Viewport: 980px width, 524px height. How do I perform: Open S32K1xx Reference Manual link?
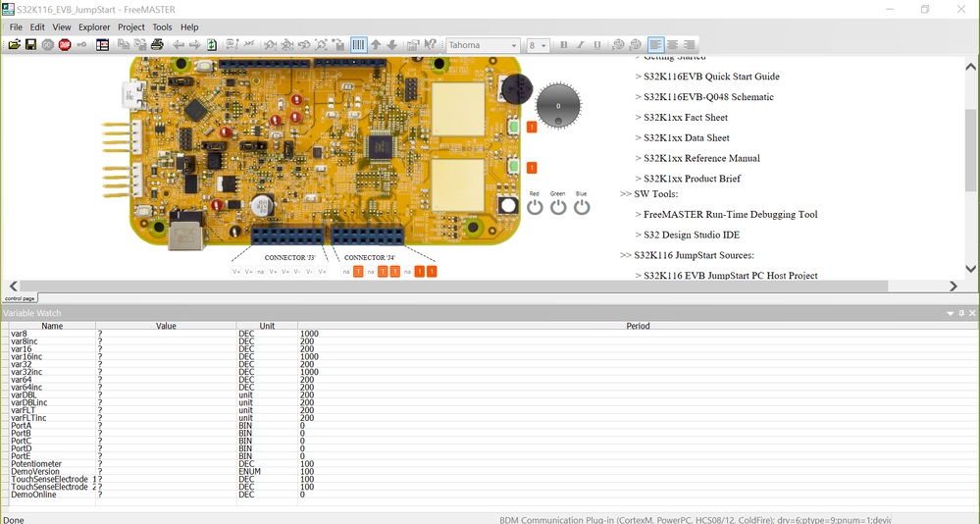click(x=701, y=158)
